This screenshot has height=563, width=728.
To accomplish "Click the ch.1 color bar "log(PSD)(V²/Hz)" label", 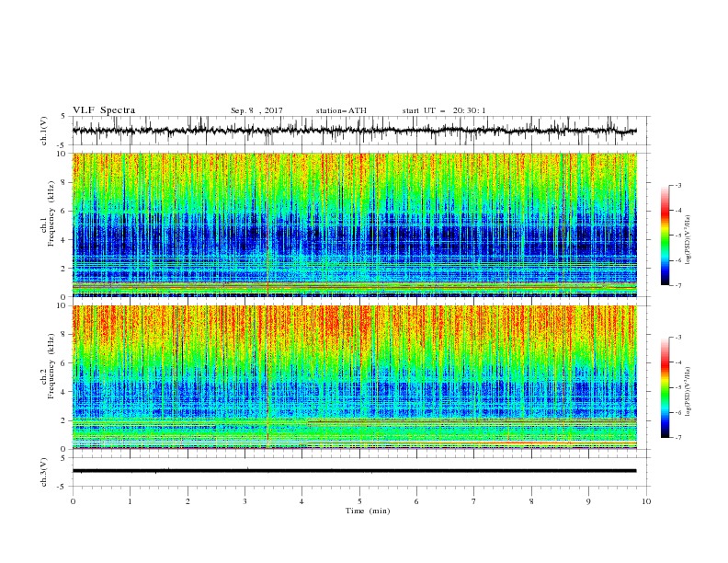I will pos(688,240).
